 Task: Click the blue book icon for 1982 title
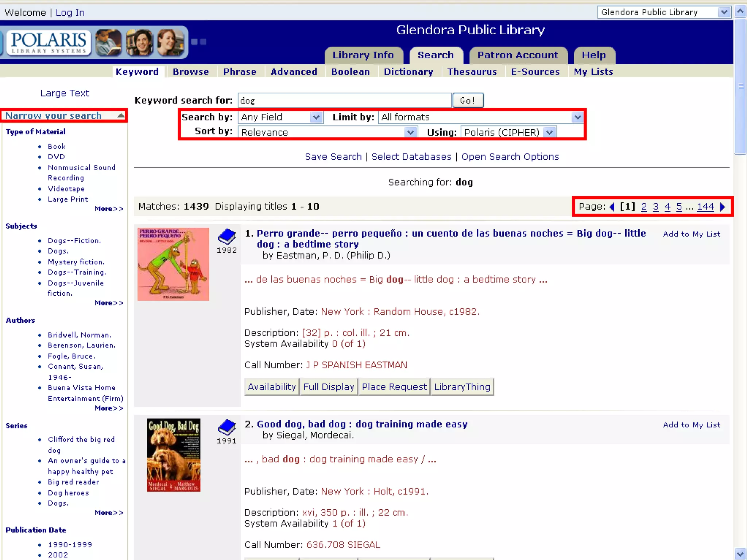[x=227, y=236]
